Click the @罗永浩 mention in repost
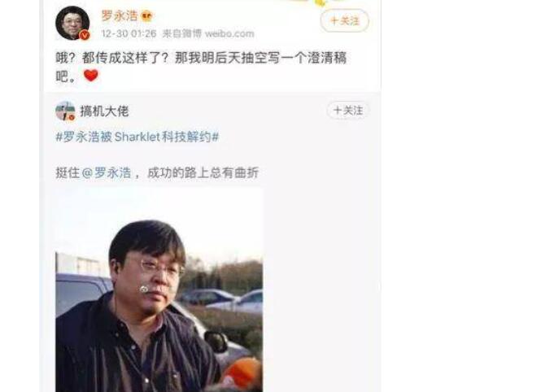Screen dimensions: 541x392 [x=107, y=172]
